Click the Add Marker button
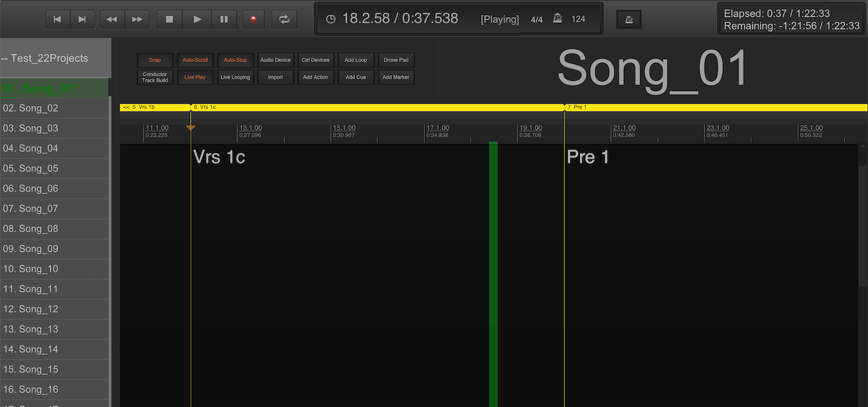The width and height of the screenshot is (868, 407). tap(396, 77)
